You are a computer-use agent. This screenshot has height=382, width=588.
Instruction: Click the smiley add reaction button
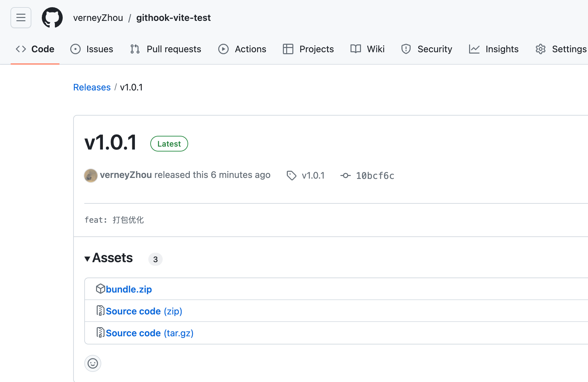(x=93, y=363)
